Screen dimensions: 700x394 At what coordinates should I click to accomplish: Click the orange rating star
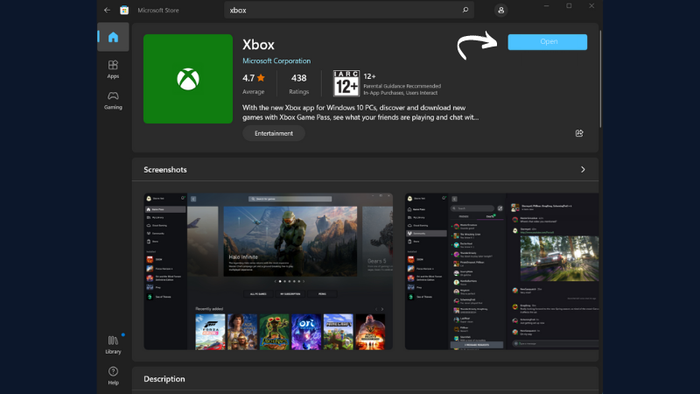click(261, 78)
